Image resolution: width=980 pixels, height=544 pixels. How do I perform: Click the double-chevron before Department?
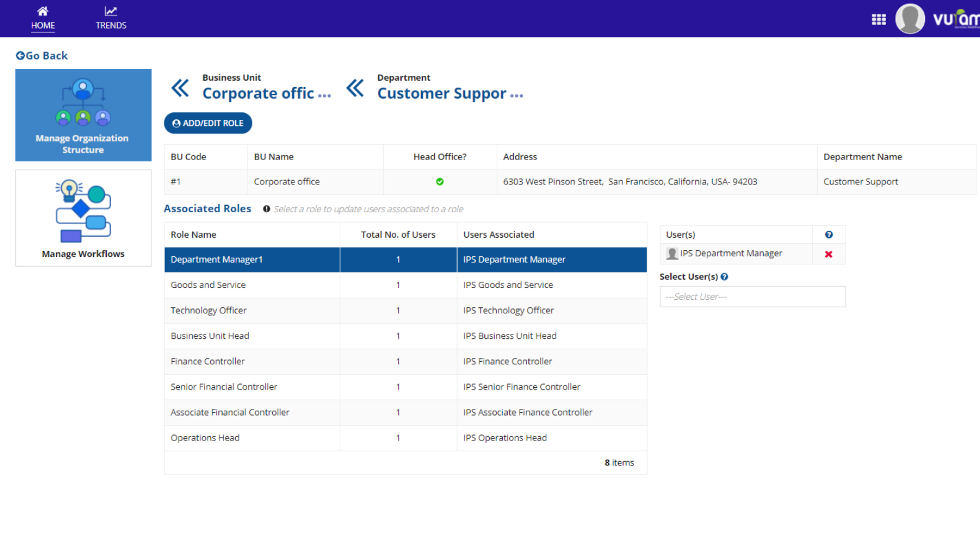(355, 88)
